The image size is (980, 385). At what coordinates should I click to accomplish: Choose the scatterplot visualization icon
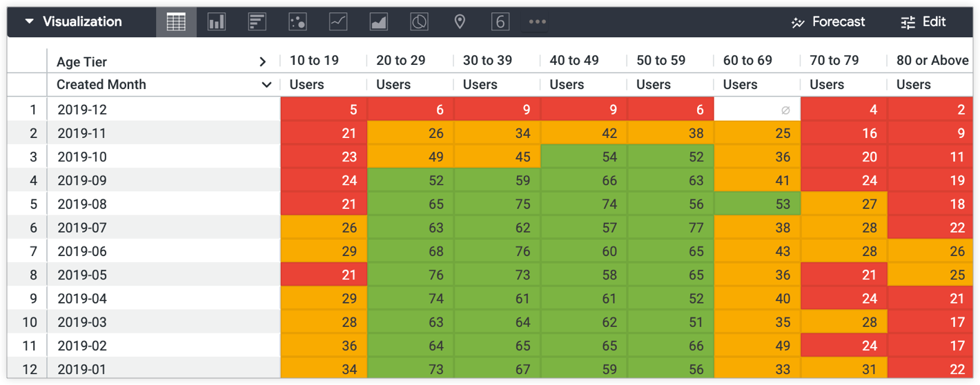(297, 22)
